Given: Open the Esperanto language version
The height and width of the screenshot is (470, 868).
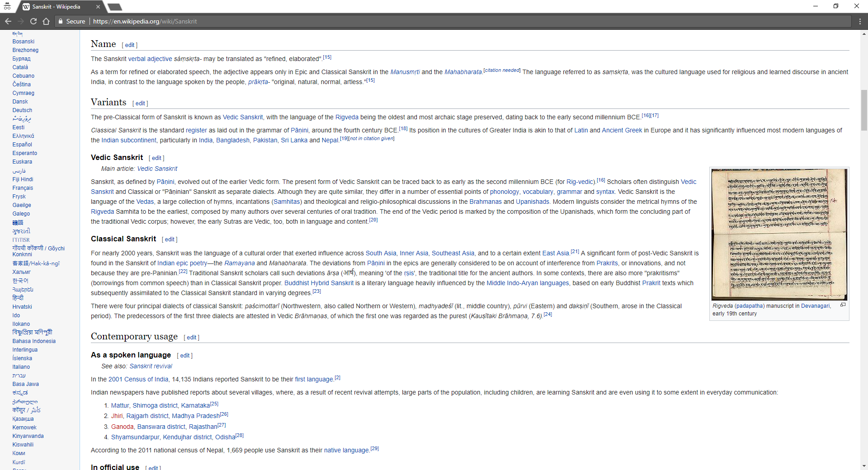Looking at the screenshot, I should click(x=25, y=153).
